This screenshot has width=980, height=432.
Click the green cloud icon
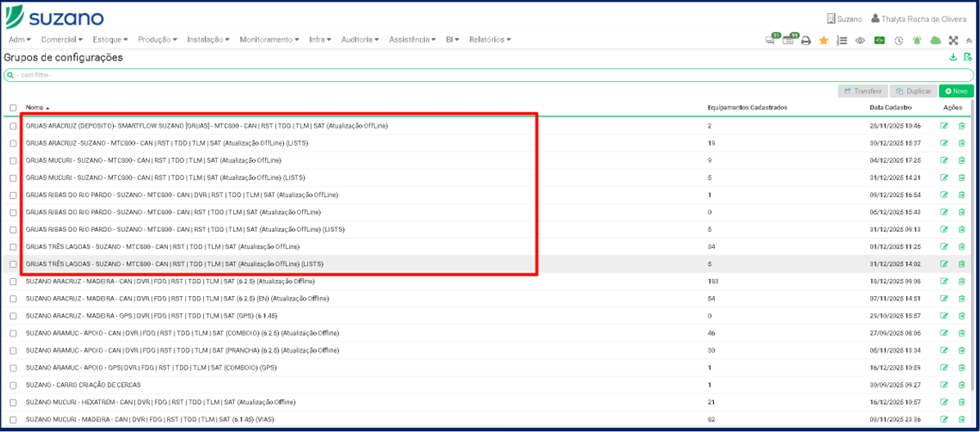[935, 40]
